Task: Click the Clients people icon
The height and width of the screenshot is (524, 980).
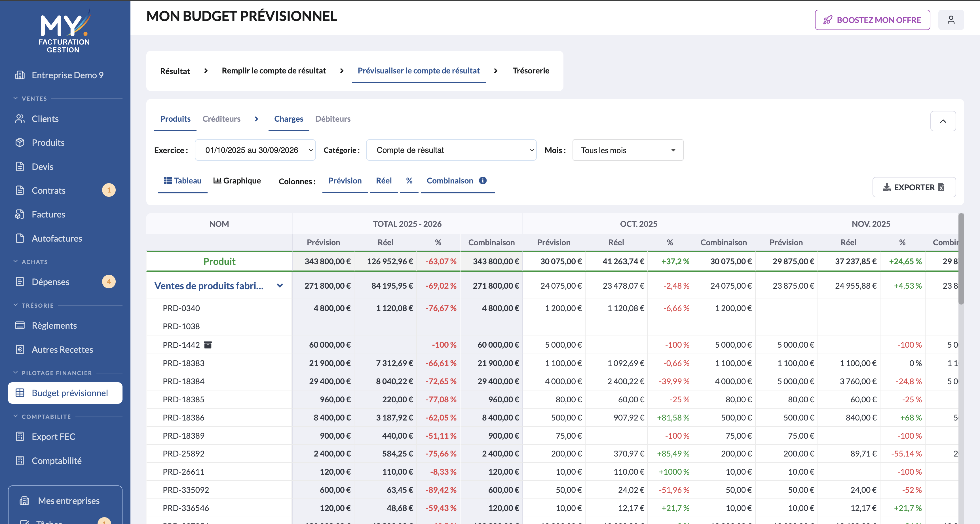Action: 20,119
